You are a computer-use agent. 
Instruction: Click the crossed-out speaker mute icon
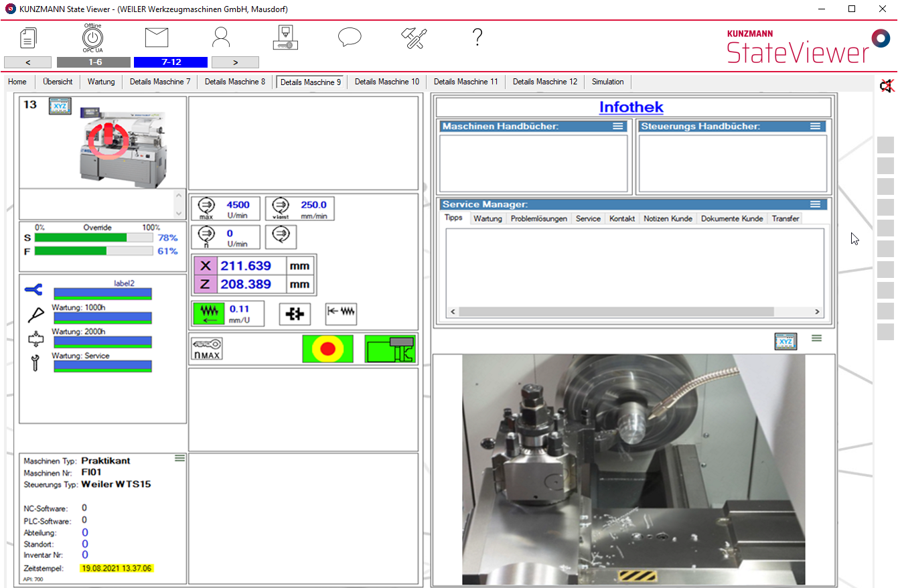tap(887, 86)
